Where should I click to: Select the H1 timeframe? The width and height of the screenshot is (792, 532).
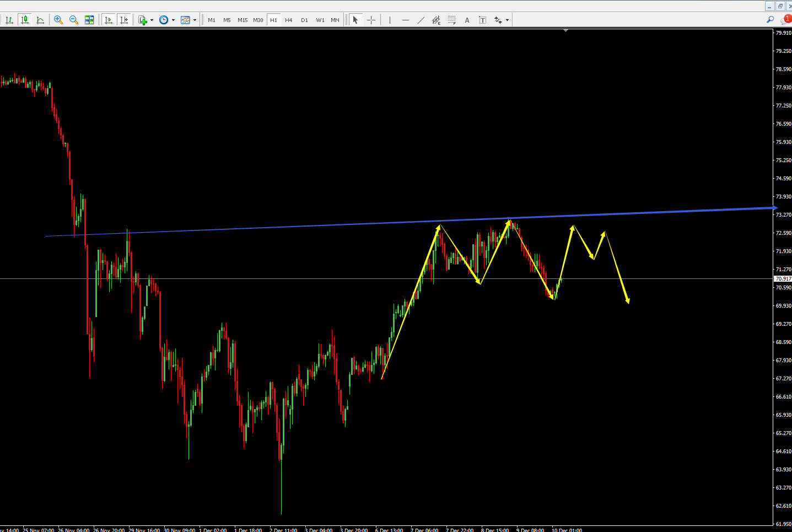click(x=273, y=20)
